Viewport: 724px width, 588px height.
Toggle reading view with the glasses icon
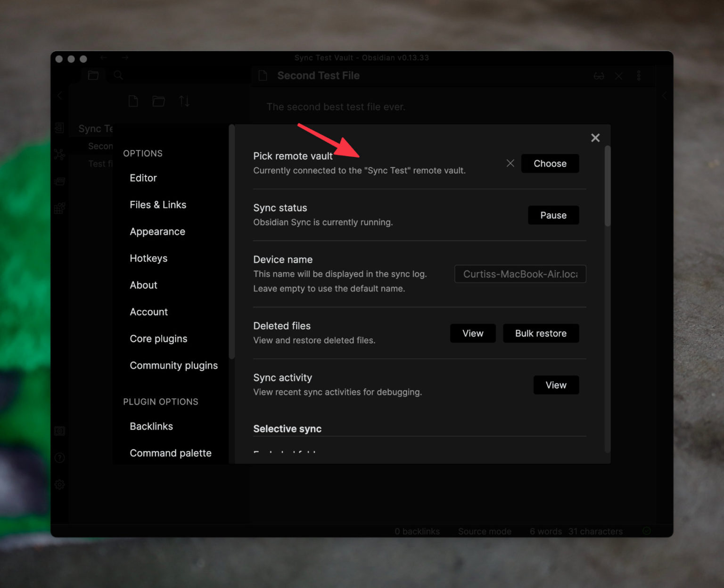[x=599, y=76]
